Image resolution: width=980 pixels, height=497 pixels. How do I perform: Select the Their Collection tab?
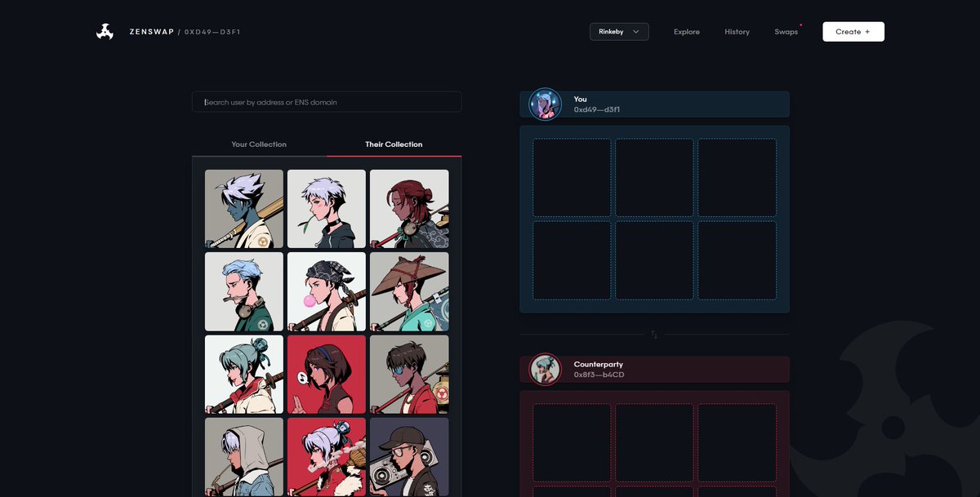394,144
